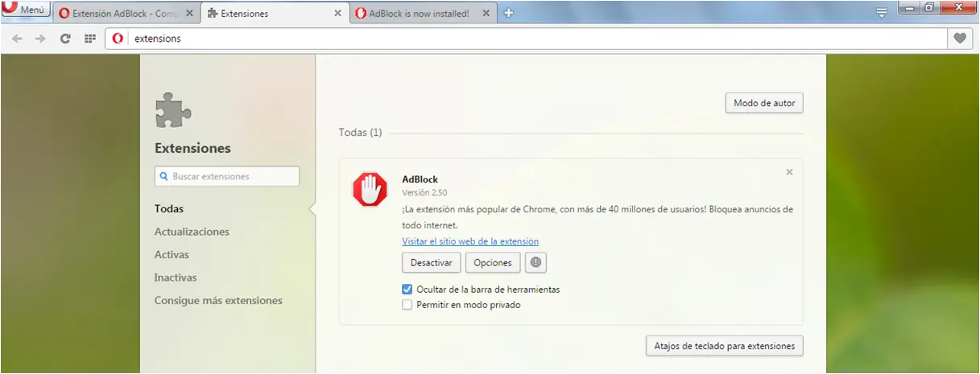
Task: Open the tab menu icon near window controls
Action: tap(882, 12)
